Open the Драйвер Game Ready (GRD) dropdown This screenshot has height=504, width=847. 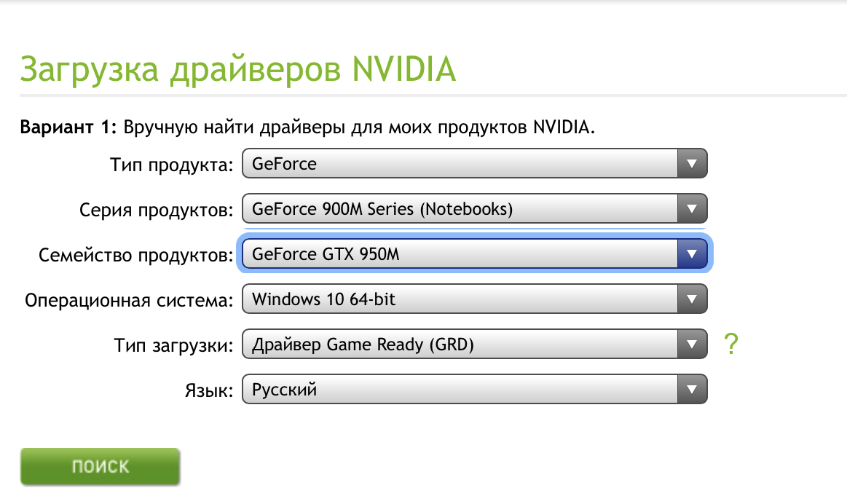pyautogui.click(x=459, y=344)
